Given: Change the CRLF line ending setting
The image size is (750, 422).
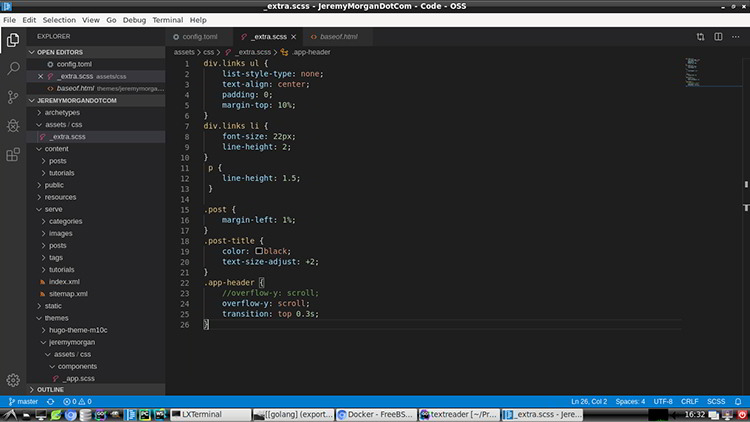Looking at the screenshot, I should (x=689, y=401).
